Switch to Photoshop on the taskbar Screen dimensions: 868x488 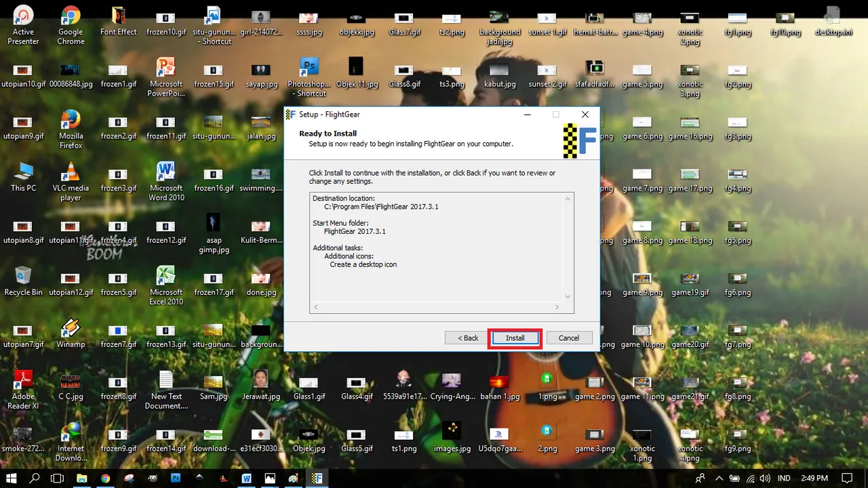click(176, 478)
